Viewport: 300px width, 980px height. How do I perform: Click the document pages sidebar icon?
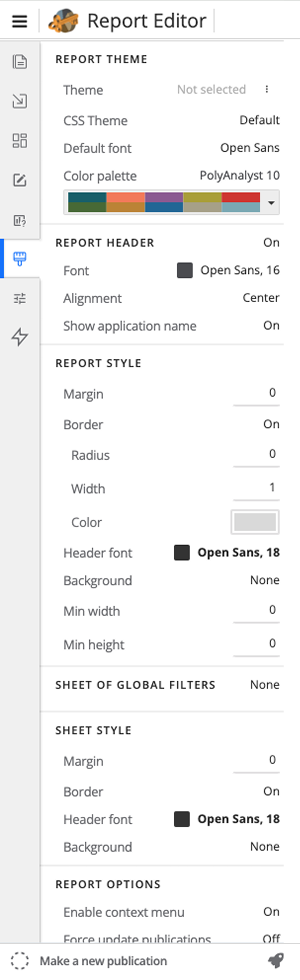[19, 62]
